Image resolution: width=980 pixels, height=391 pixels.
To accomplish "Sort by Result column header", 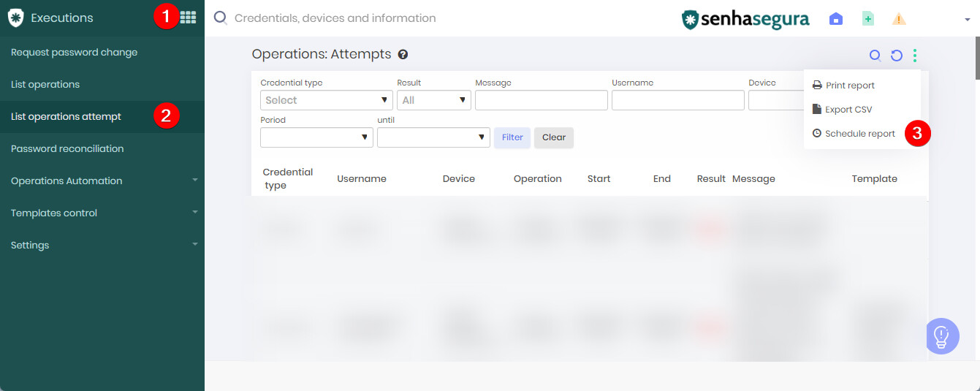I will (x=711, y=179).
